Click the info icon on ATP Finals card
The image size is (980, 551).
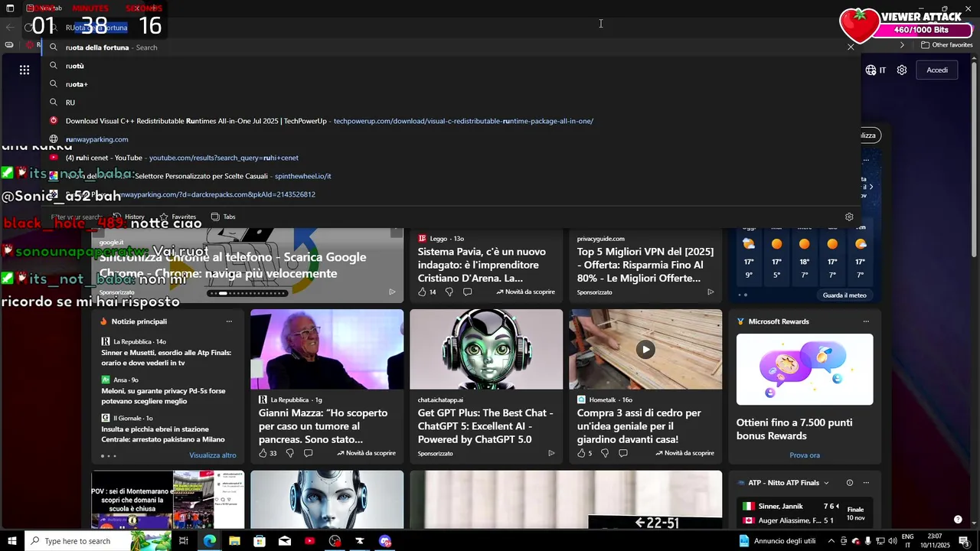[849, 483]
